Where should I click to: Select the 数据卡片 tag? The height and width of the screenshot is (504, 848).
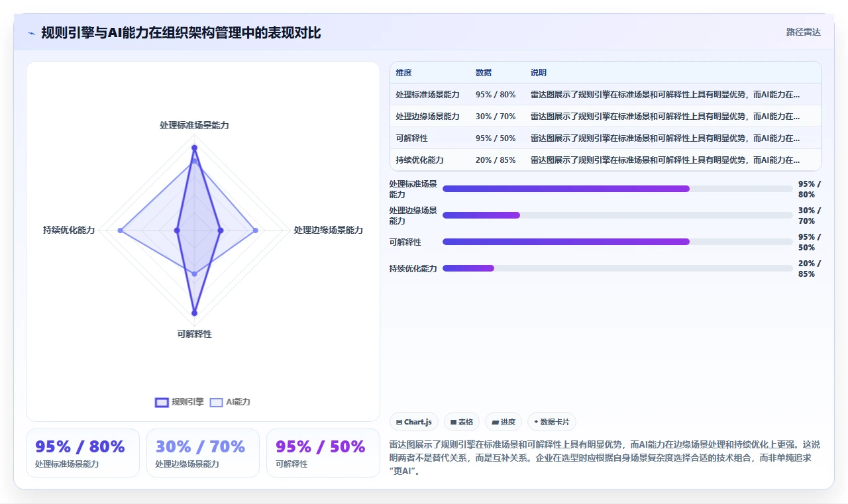click(552, 422)
